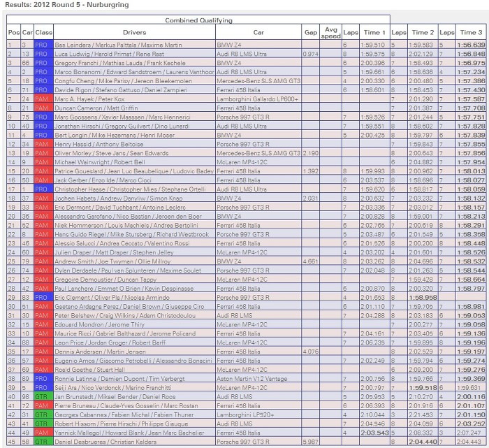The image size is (489, 448).
Task: Select drivers 'Peter Belshaw / Craig Wilkins / Adam Christodoulou'
Action: tap(125, 316)
